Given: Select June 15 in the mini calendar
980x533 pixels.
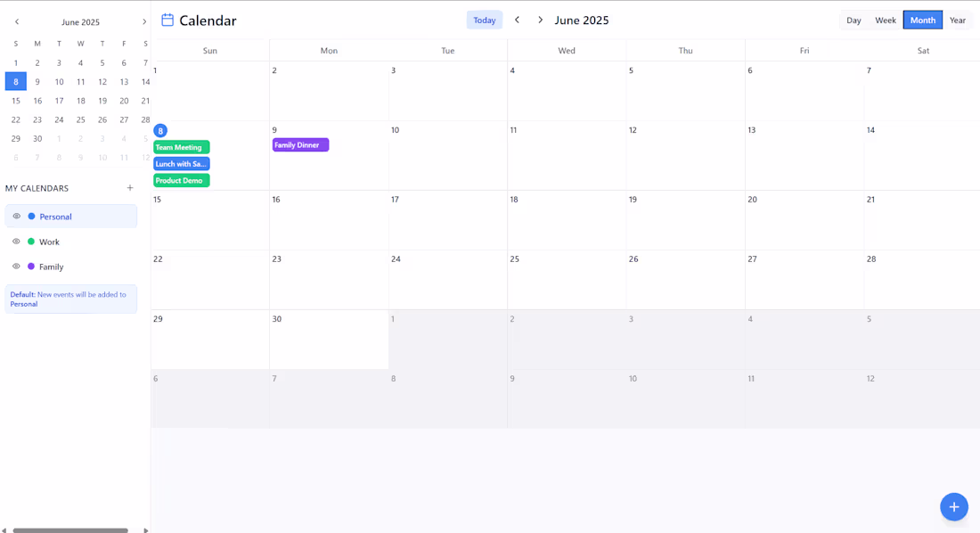Looking at the screenshot, I should point(15,101).
